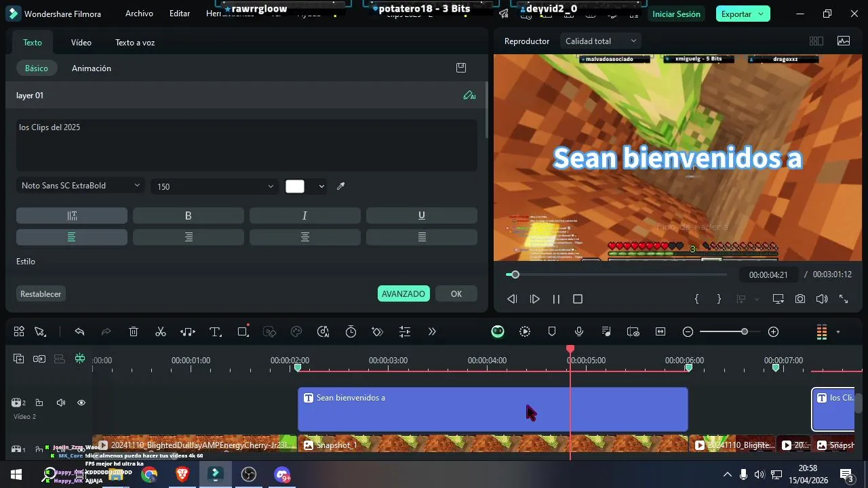Select the crop tool in timeline toolbar
This screenshot has width=868, height=488.
pos(243,331)
